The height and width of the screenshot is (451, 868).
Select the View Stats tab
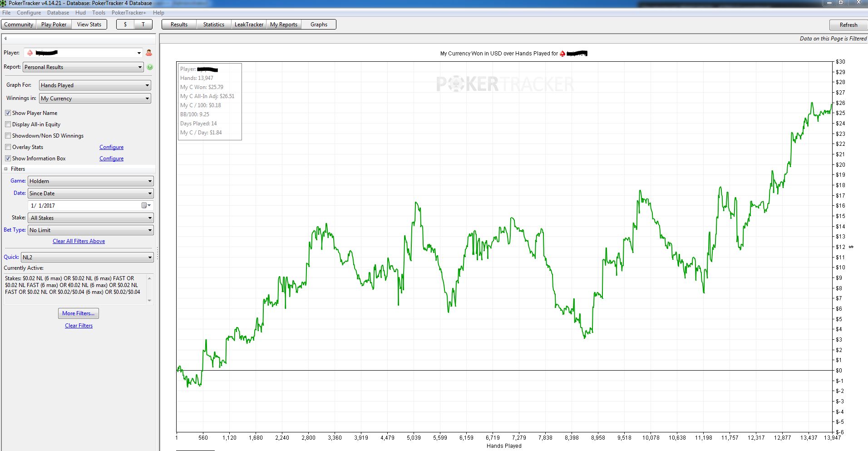pos(89,25)
